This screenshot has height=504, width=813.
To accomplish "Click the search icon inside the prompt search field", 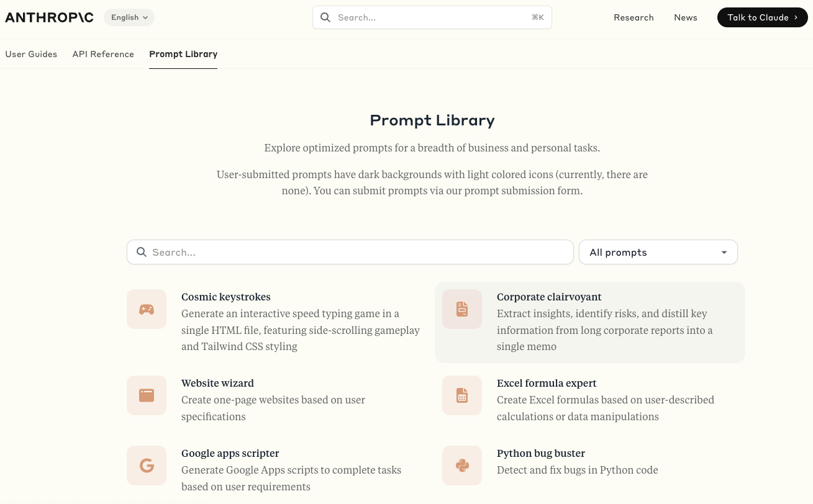I will click(142, 252).
